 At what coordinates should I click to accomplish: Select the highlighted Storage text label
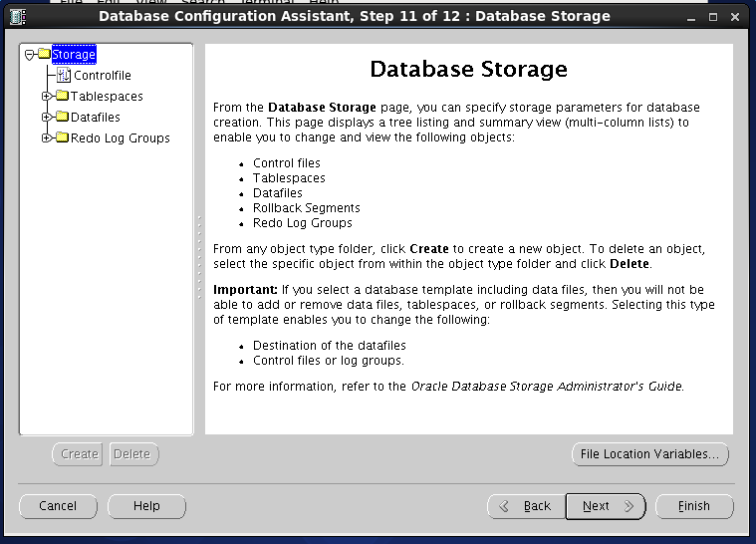tap(74, 55)
